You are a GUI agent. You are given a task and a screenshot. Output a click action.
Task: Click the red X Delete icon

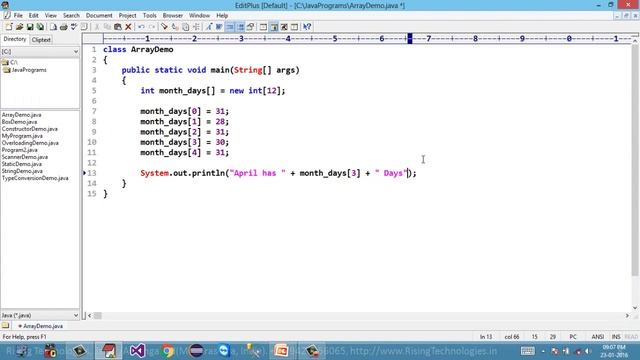128,27
